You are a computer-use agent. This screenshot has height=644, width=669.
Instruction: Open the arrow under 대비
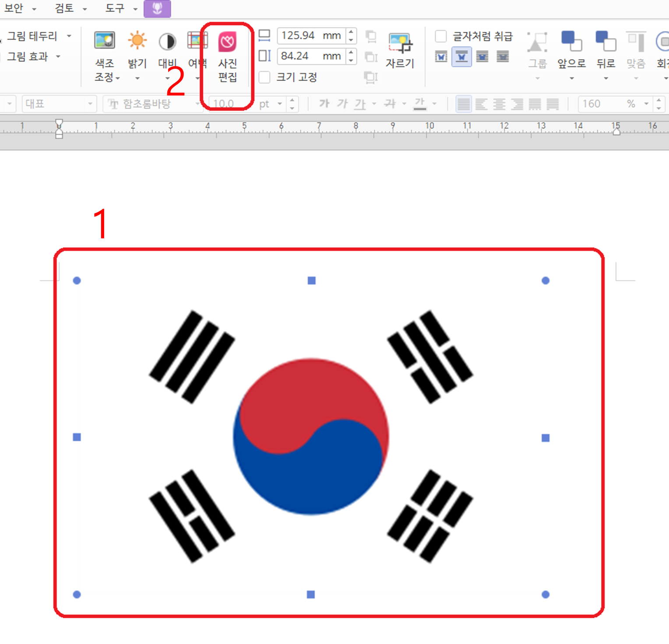pyautogui.click(x=167, y=79)
